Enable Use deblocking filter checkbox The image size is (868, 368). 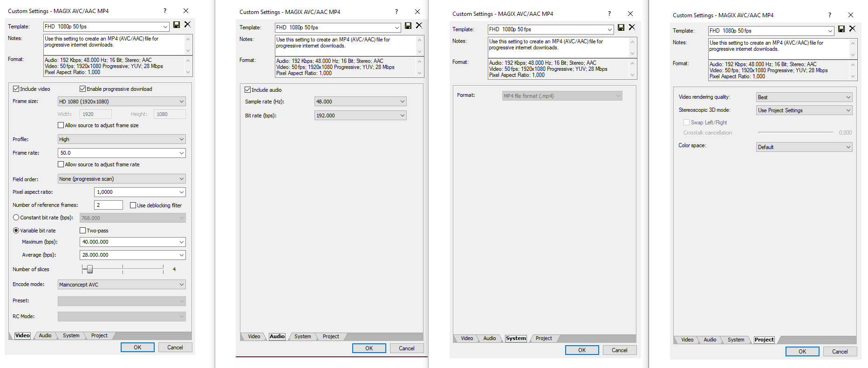pyautogui.click(x=133, y=205)
